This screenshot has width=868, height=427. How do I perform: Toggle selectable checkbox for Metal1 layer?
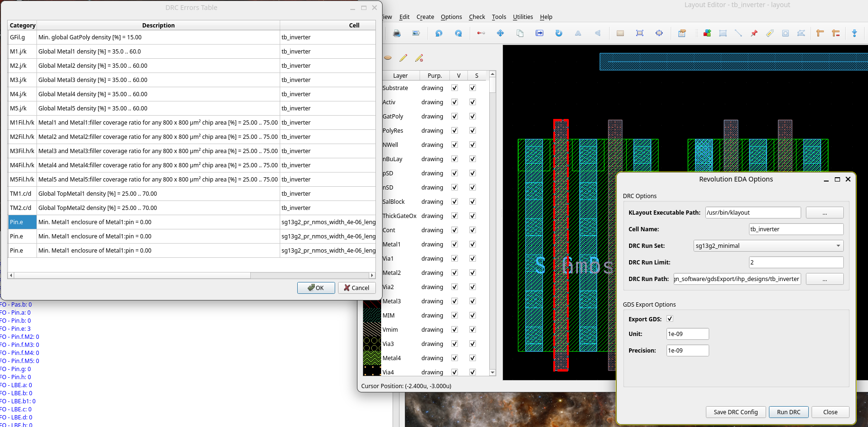[473, 245]
